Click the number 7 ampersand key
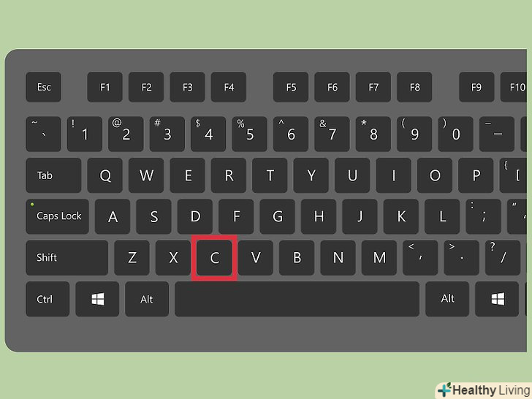This screenshot has width=532, height=399. 332,134
